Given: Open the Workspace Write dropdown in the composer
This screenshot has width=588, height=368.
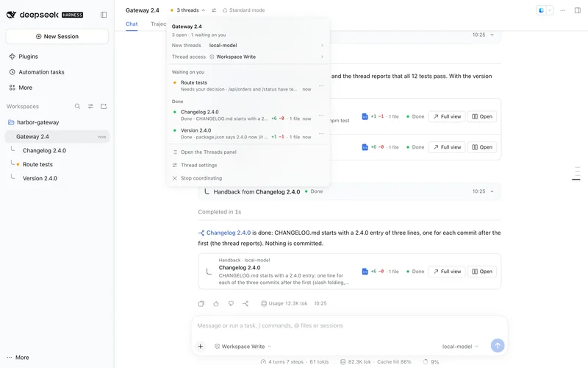Looking at the screenshot, I should tap(243, 346).
